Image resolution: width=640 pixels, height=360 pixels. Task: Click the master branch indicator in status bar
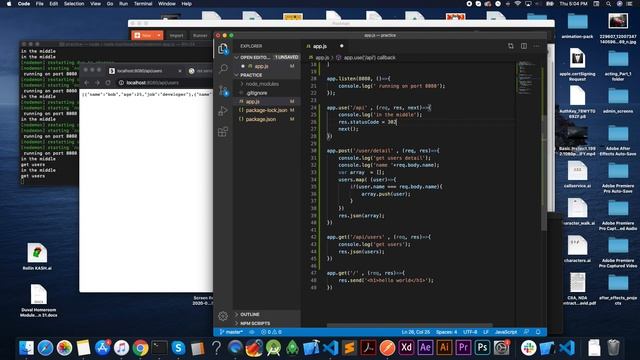(231, 332)
